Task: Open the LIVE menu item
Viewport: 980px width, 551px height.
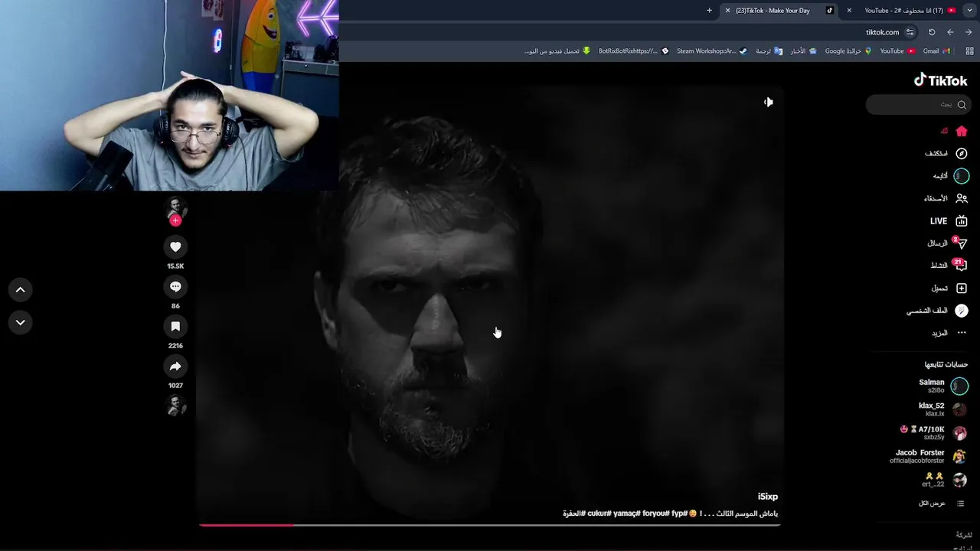Action: pos(949,221)
